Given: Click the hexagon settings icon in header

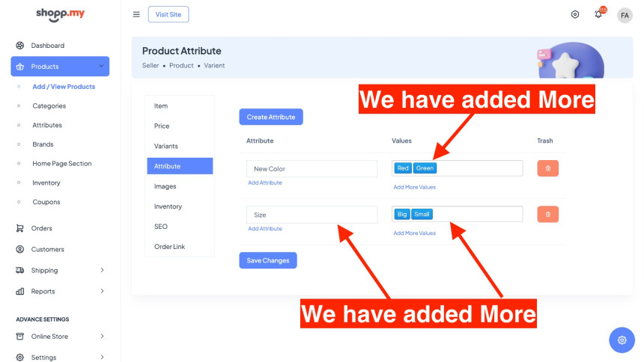Looking at the screenshot, I should pos(575,14).
